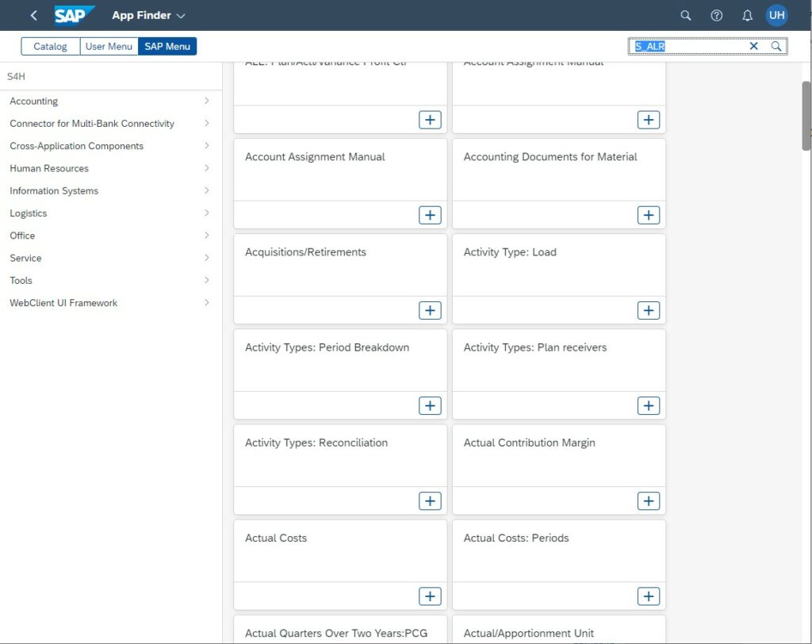This screenshot has width=812, height=644.
Task: Click the back arrow in header
Action: tap(33, 15)
